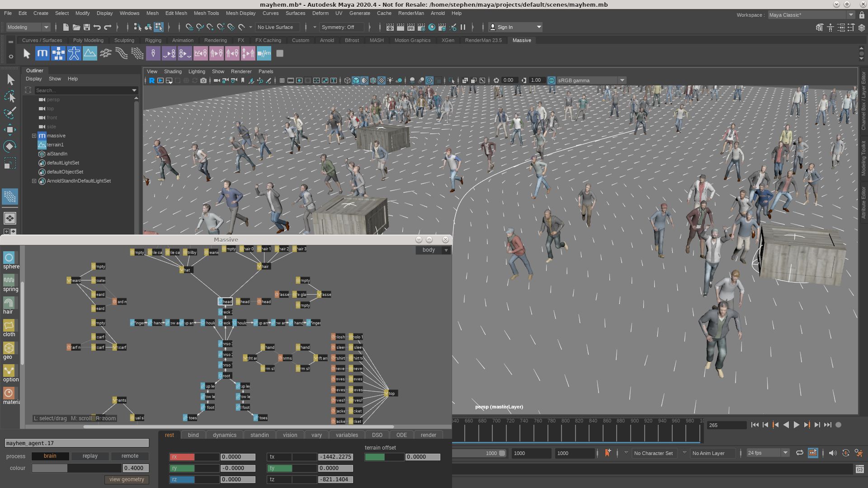Toggle the loop playback icon
The height and width of the screenshot is (488, 868).
coord(799,453)
